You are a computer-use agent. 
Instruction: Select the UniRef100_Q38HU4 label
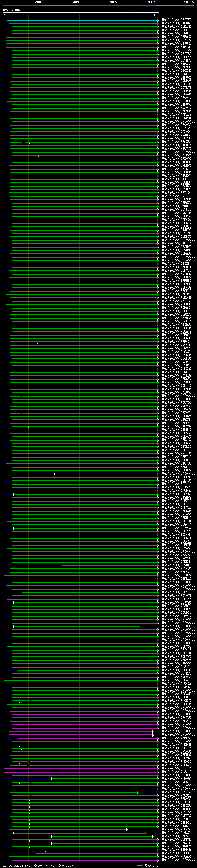pyautogui.click(x=176, y=183)
